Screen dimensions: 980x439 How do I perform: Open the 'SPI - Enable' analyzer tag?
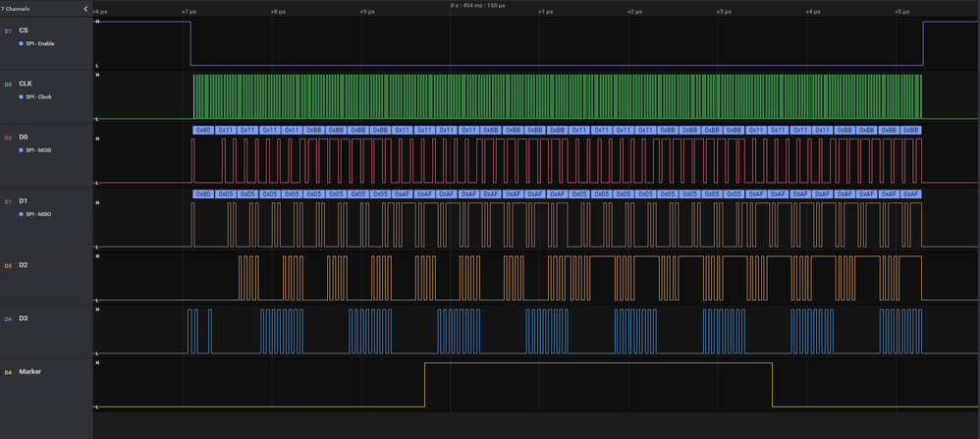pyautogui.click(x=40, y=44)
